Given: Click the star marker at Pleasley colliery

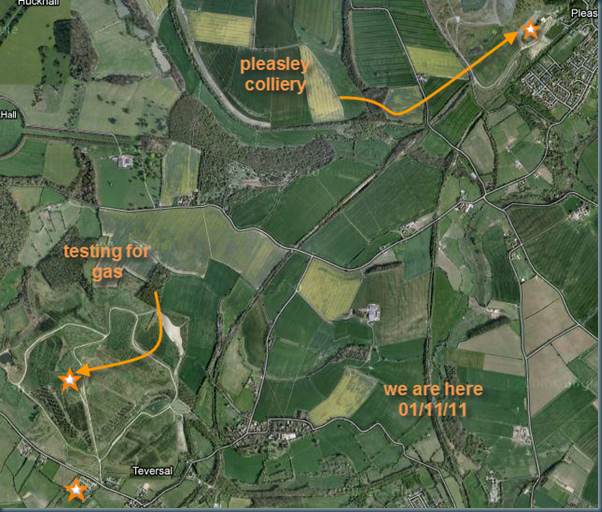Looking at the screenshot, I should click(x=531, y=29).
